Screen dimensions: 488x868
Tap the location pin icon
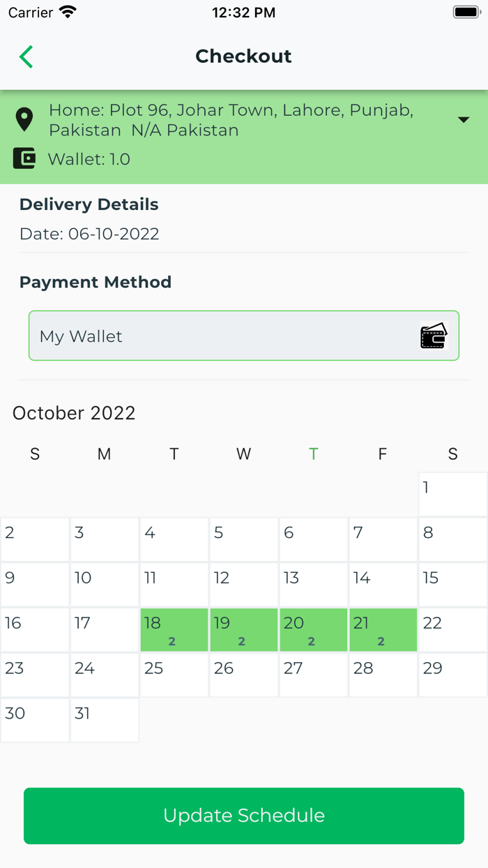click(x=24, y=120)
